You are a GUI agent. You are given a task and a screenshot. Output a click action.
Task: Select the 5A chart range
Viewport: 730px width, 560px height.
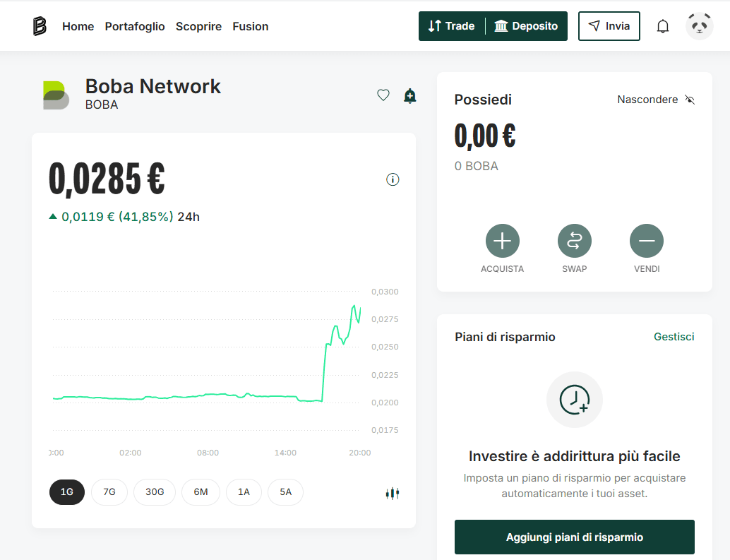pyautogui.click(x=285, y=492)
